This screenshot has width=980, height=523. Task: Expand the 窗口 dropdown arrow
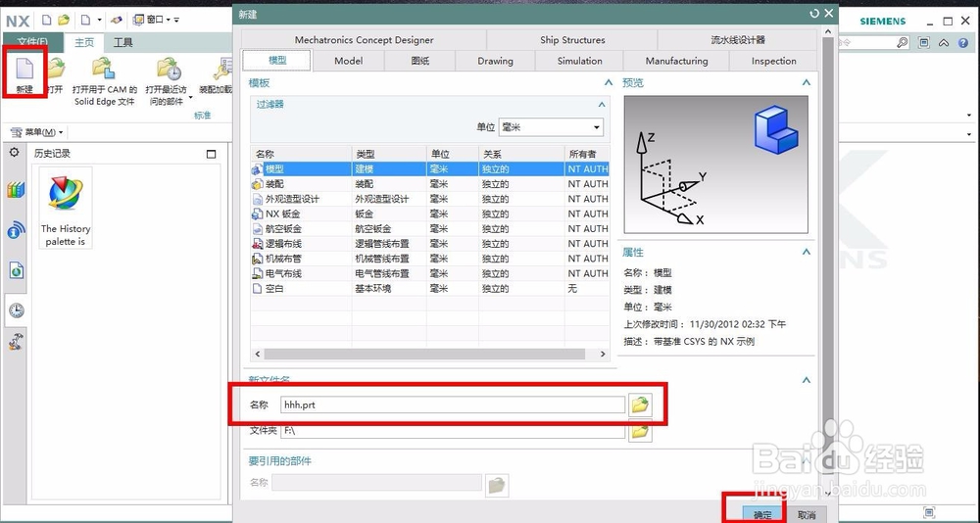click(x=169, y=20)
